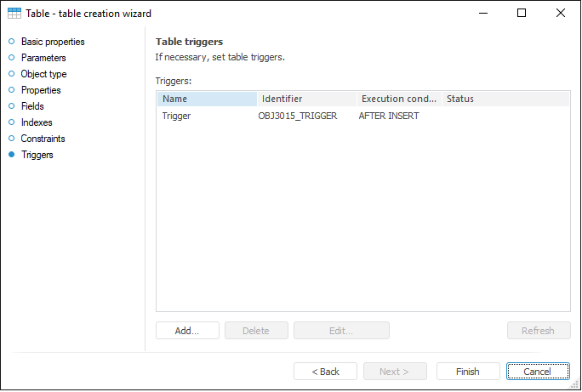Maximize the wizard window
Viewport: 582px width, 392px height.
click(522, 13)
